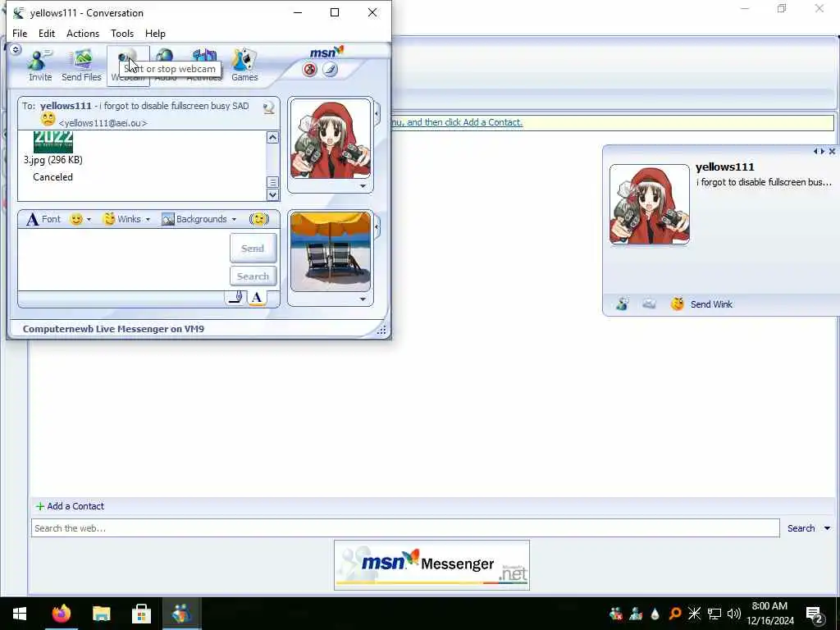Open Send Files in conversation toolbar

81,65
